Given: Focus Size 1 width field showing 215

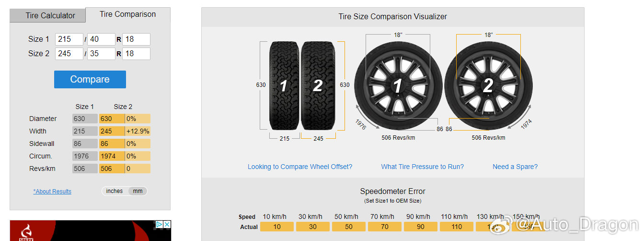Looking at the screenshot, I should point(69,39).
